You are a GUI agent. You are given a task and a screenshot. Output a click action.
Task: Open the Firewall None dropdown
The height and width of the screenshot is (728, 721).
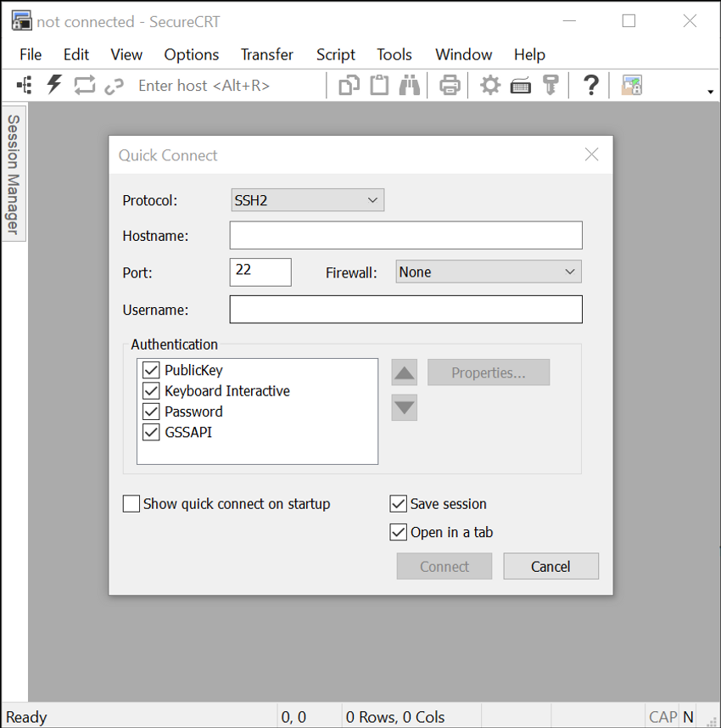pos(489,272)
